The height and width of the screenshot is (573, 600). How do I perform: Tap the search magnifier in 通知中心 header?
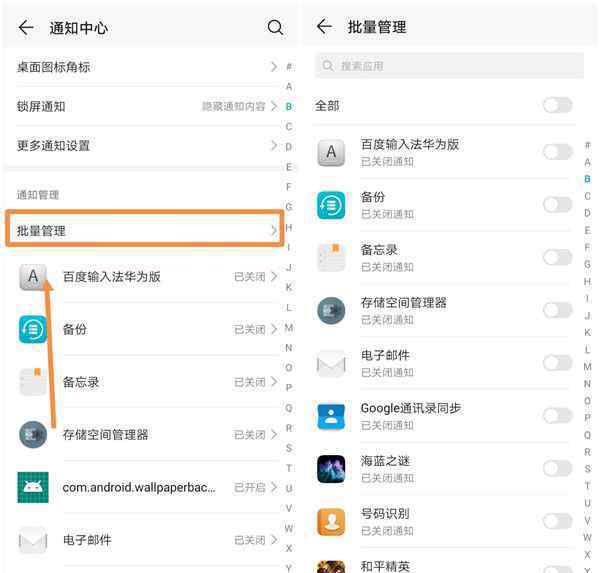pyautogui.click(x=275, y=28)
